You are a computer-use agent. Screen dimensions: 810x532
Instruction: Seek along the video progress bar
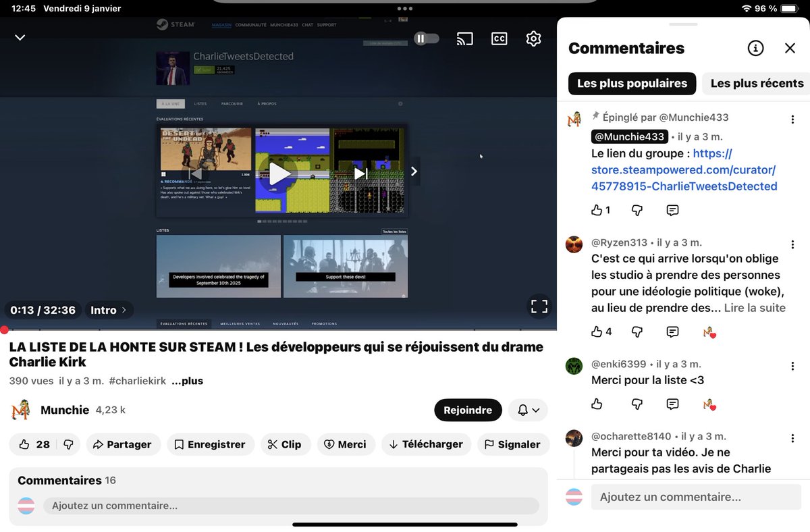click(270, 330)
